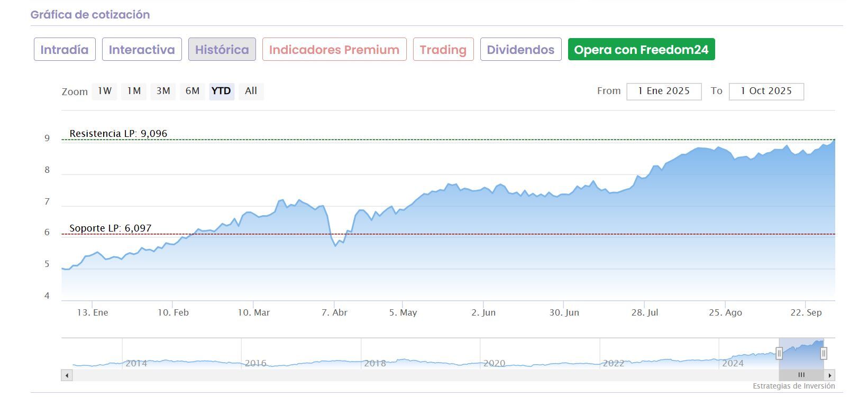Click the navigator right scroll arrow
This screenshot has height=397, width=868.
[830, 375]
